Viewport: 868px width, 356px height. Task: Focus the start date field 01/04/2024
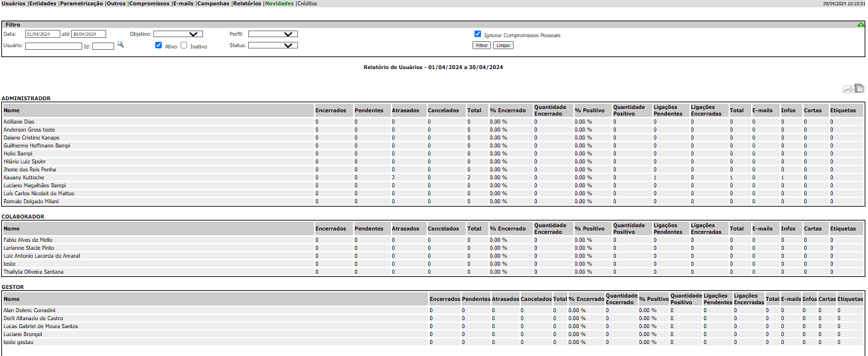pyautogui.click(x=42, y=35)
